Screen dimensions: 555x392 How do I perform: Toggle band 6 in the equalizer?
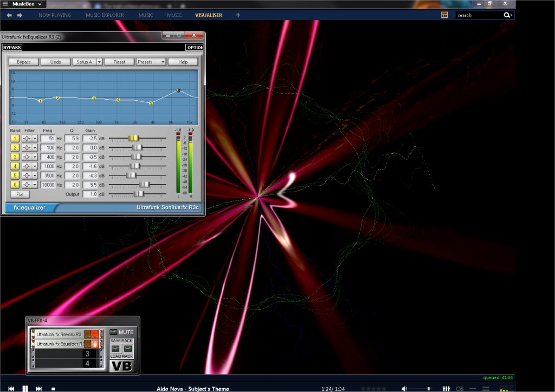point(15,185)
